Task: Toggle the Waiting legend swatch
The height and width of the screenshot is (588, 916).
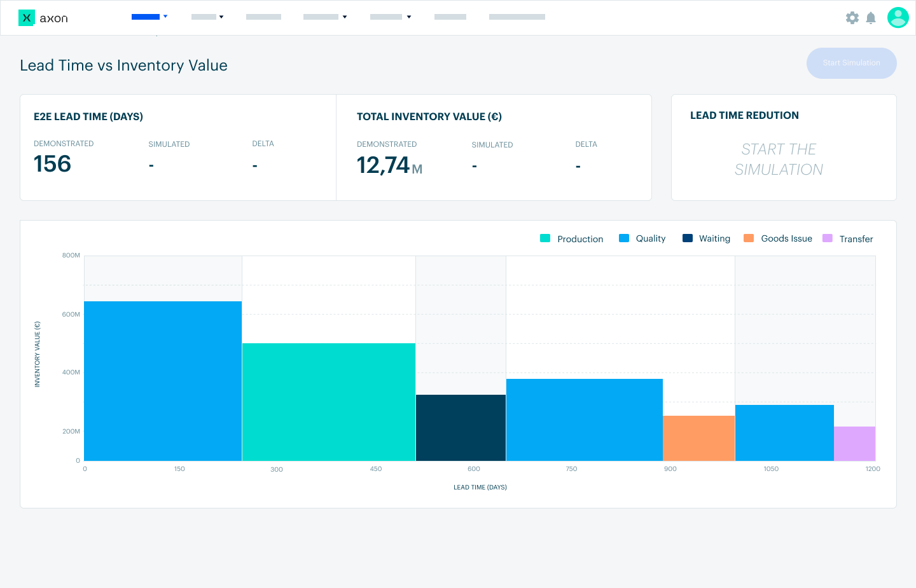Action: (x=688, y=238)
